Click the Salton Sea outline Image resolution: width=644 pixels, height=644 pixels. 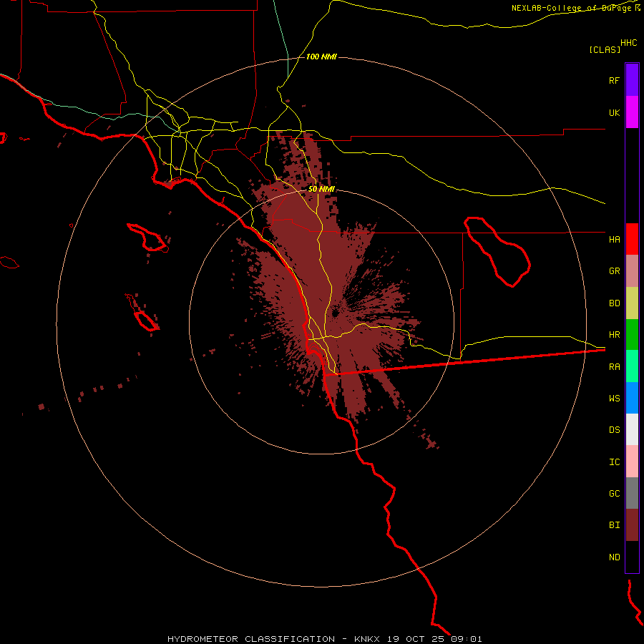pyautogui.click(x=497, y=252)
